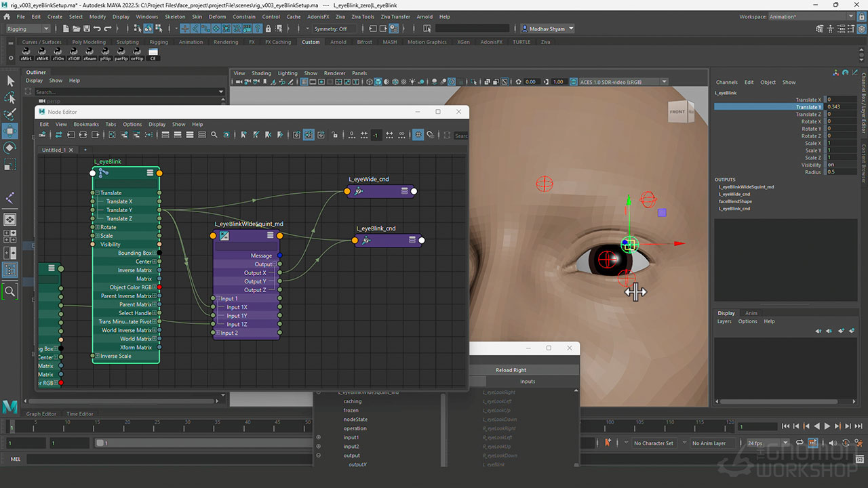Screen dimensions: 868x488
Task: Activate the Rotate tool in left toolbox
Action: 10,148
